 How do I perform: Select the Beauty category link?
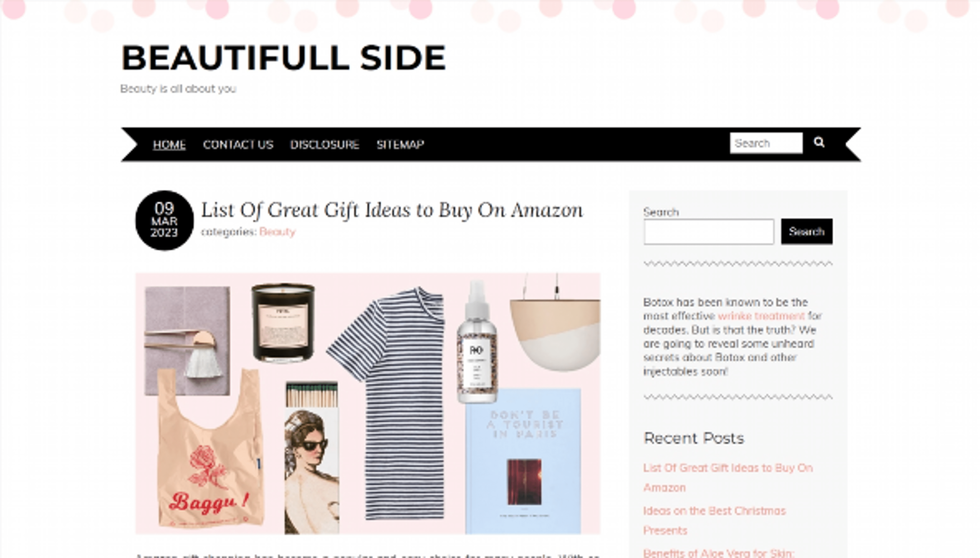click(277, 232)
